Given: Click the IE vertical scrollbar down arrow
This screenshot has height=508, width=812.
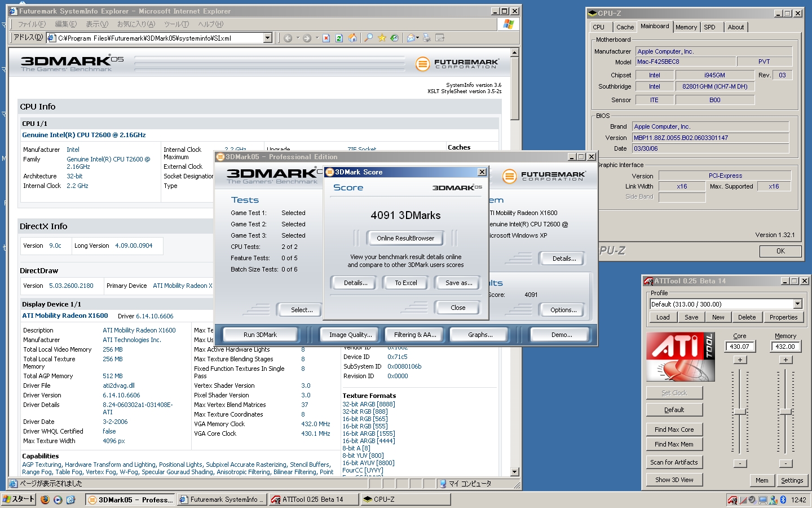Looking at the screenshot, I should coord(514,471).
